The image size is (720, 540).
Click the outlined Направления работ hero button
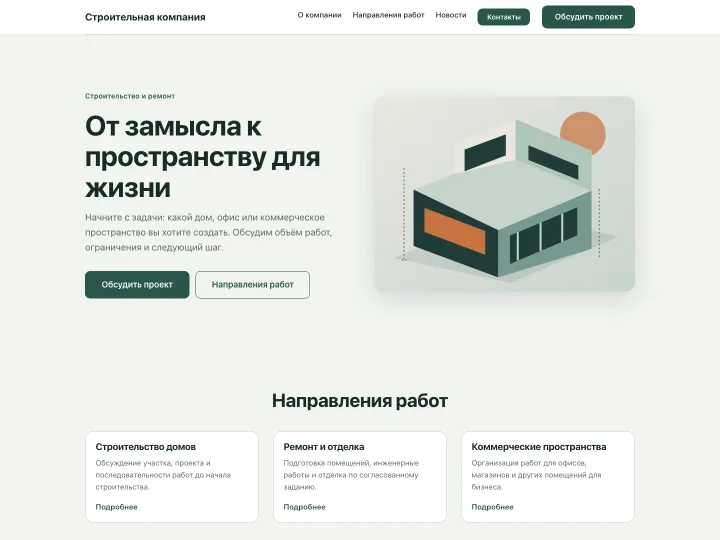pos(253,285)
